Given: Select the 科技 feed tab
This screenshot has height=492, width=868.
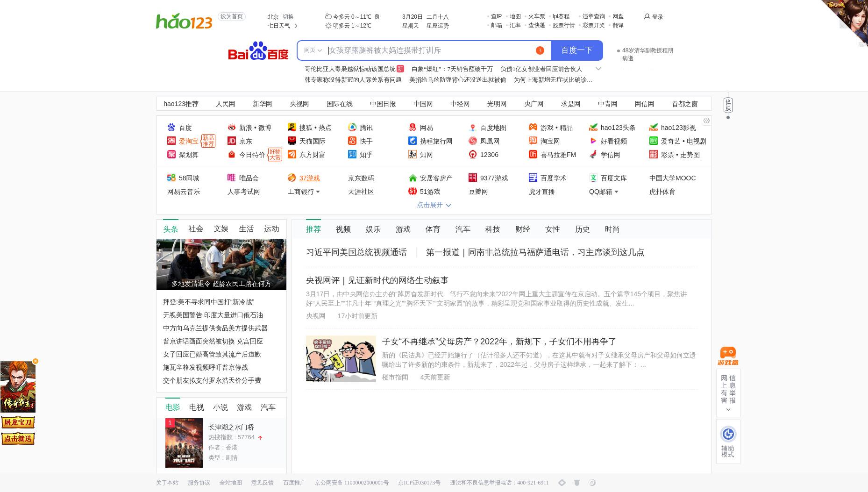Looking at the screenshot, I should (x=492, y=229).
